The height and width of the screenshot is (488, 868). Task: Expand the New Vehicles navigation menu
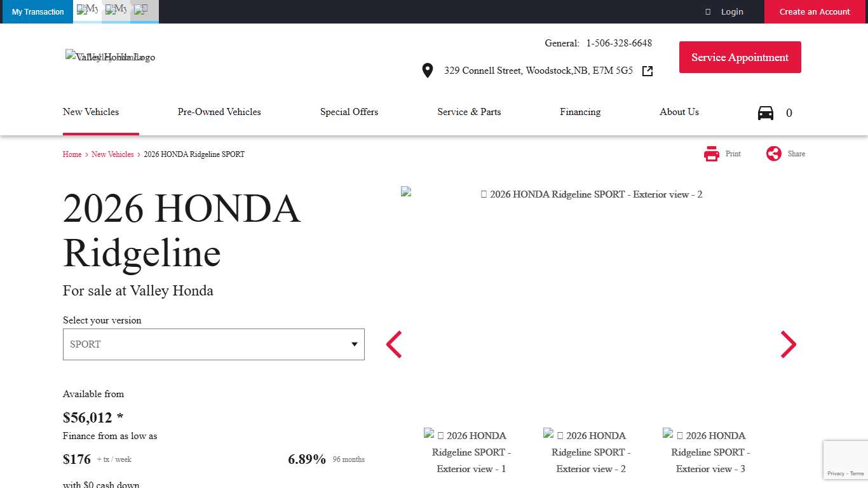pos(91,112)
